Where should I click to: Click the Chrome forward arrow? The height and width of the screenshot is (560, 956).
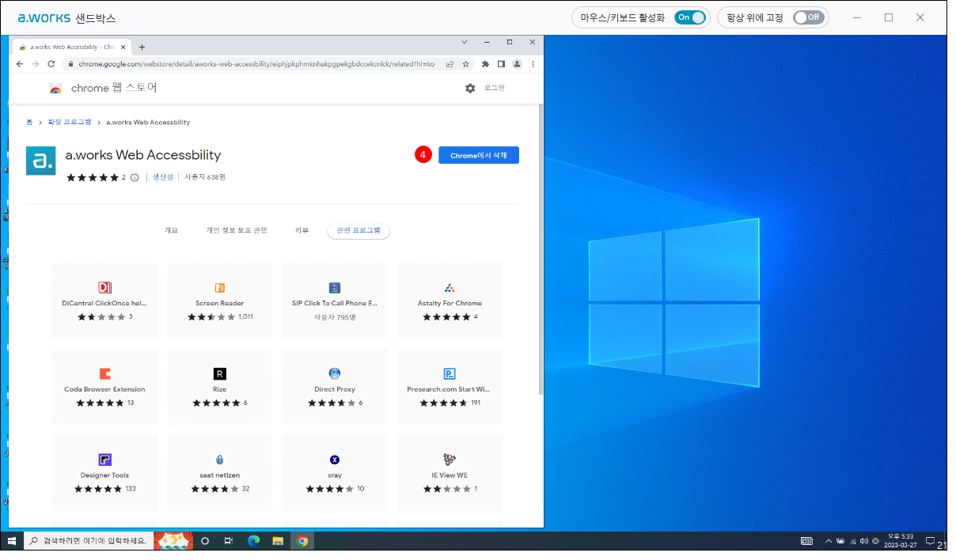click(36, 64)
